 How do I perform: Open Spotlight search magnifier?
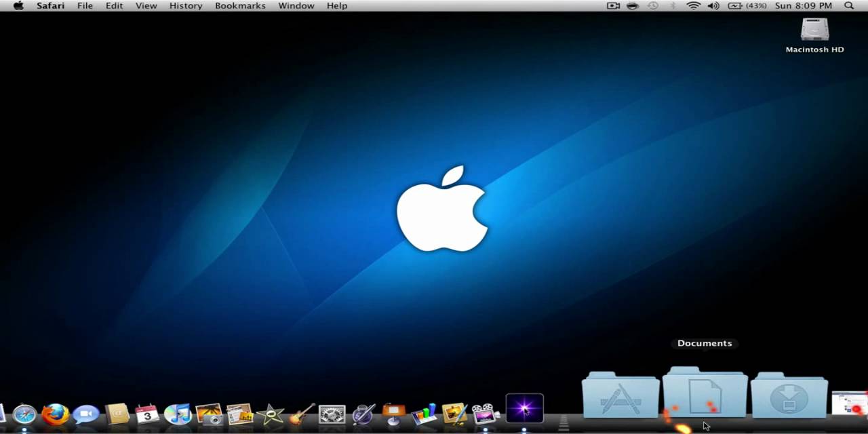click(849, 5)
